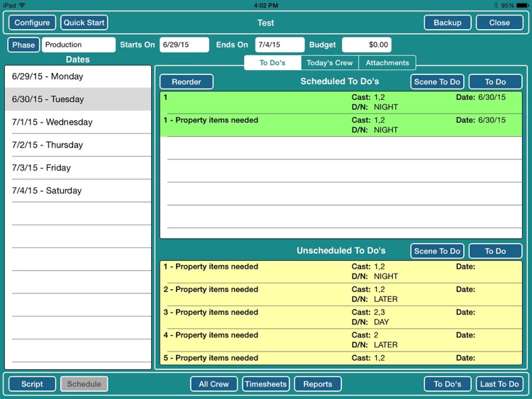Open unscheduled '1 - Property items needed' row
The width and height of the screenshot is (532, 399).
tap(341, 271)
